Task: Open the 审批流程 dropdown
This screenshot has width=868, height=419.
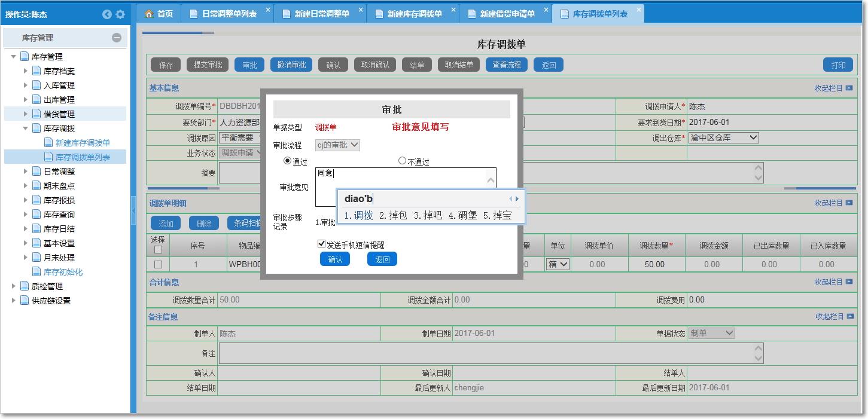Action: [338, 145]
